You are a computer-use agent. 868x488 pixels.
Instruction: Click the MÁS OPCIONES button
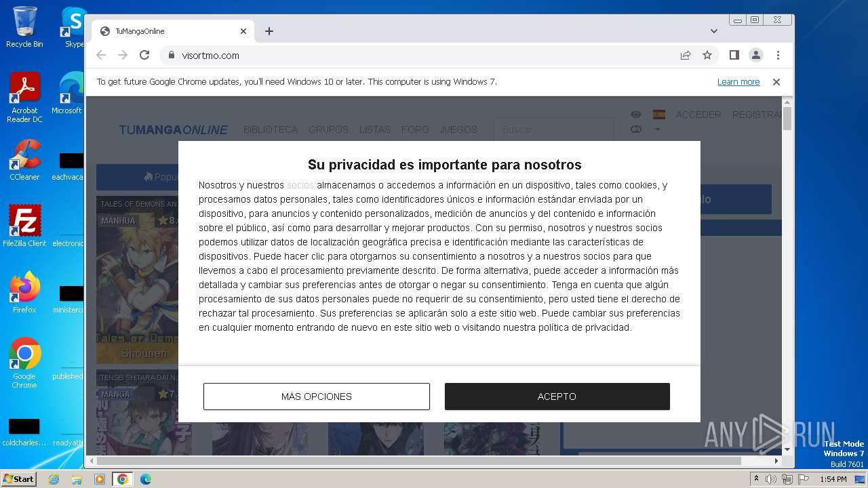pyautogui.click(x=316, y=396)
